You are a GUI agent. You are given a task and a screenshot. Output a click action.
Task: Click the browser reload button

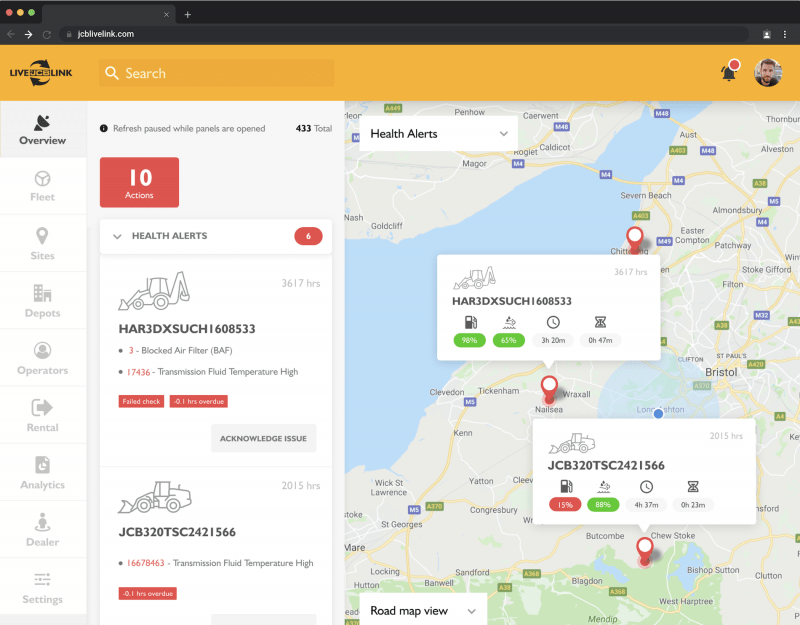pos(46,34)
